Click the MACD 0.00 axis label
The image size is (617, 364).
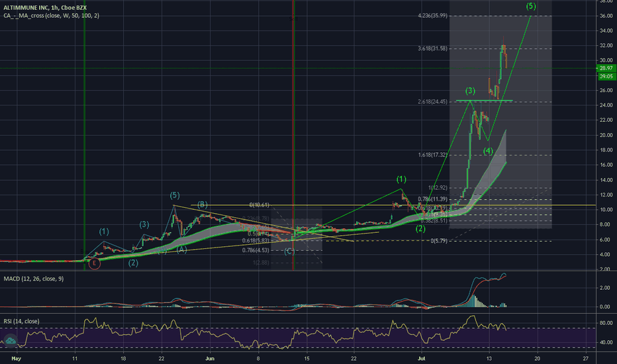[x=606, y=306]
